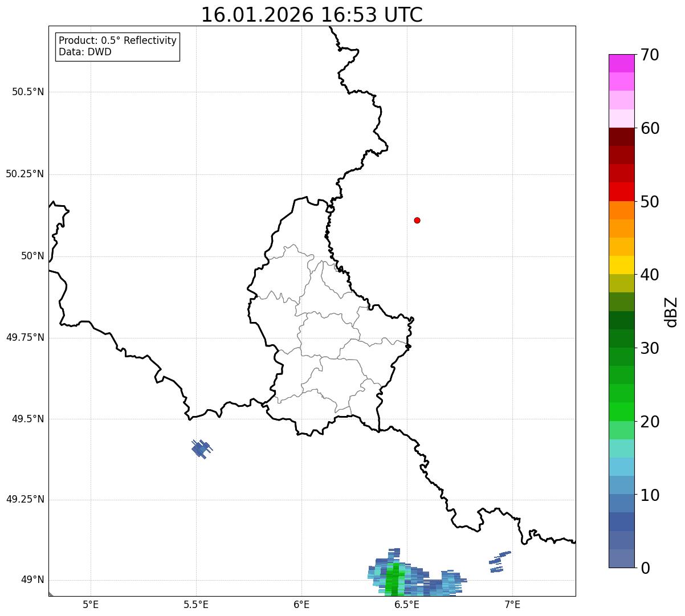Screen dimensions: 685x616
Task: Click the 'dBZ' colorbar axis label
Action: coord(671,311)
